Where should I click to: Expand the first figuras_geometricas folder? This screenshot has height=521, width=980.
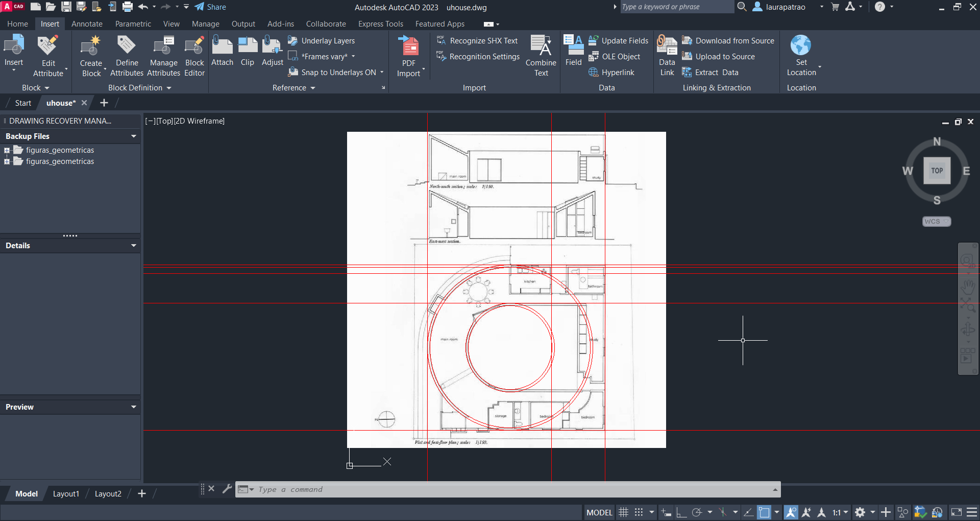pos(7,150)
